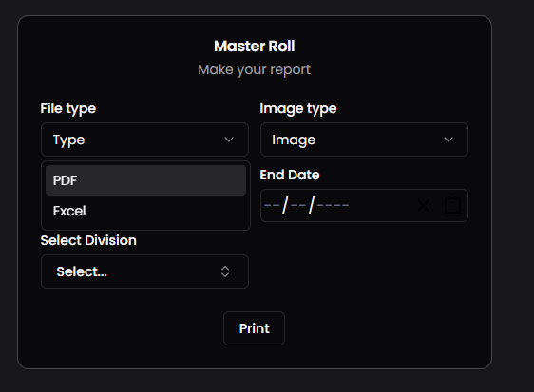Click the Print button
The width and height of the screenshot is (534, 392).
click(254, 328)
